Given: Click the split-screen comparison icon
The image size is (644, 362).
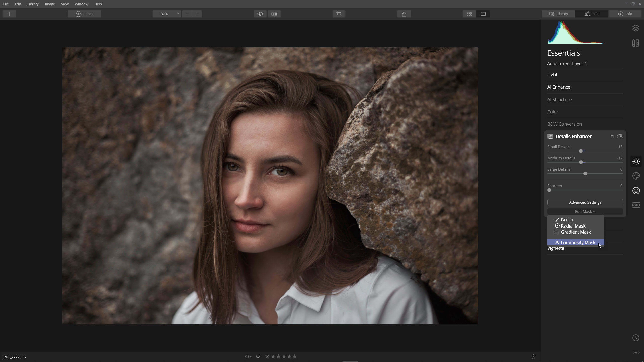Looking at the screenshot, I should (274, 14).
